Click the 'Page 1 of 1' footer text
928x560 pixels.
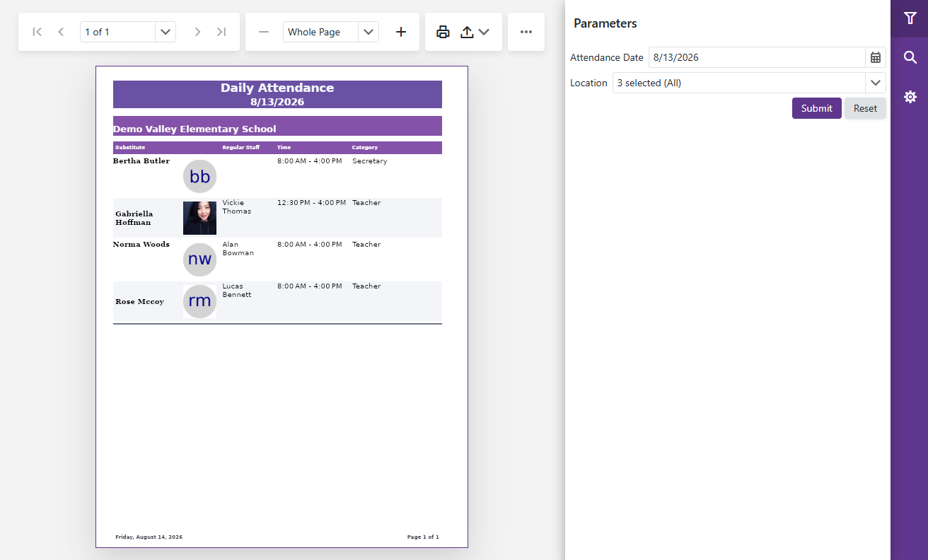[423, 537]
